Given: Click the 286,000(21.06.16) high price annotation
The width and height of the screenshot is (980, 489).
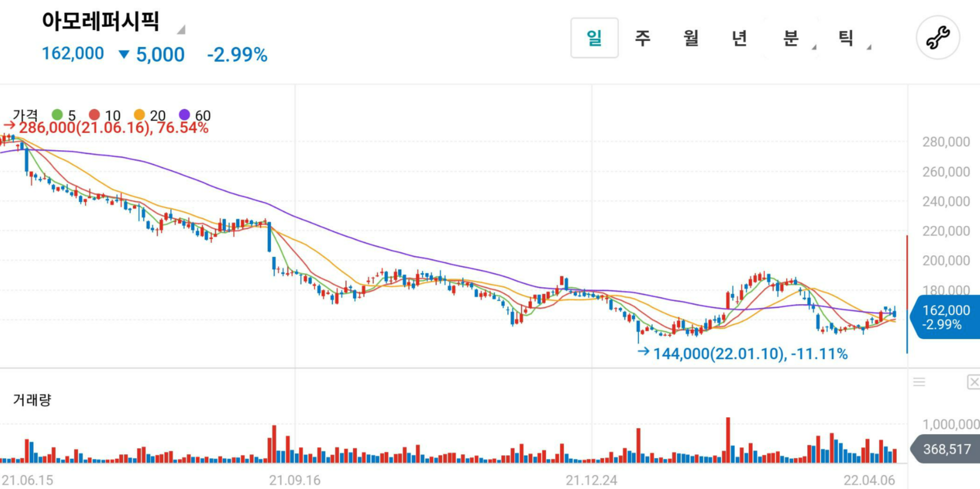Looking at the screenshot, I should pyautogui.click(x=107, y=127).
